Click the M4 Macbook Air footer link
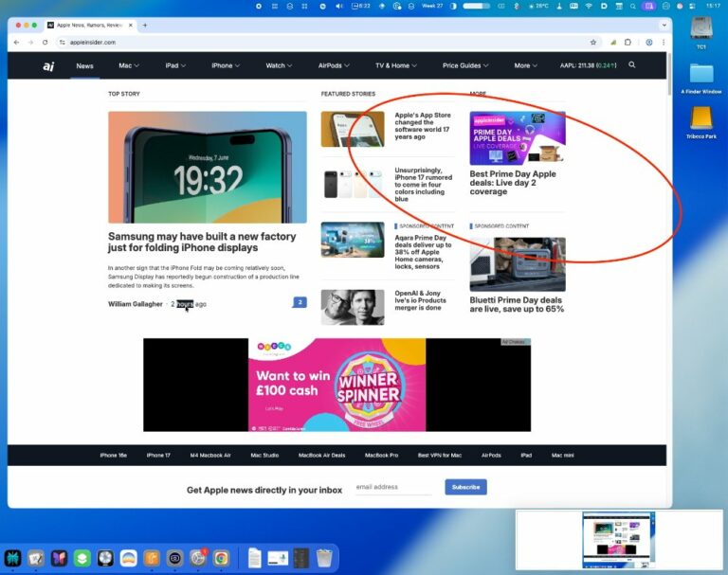Image resolution: width=728 pixels, height=575 pixels. tap(210, 456)
